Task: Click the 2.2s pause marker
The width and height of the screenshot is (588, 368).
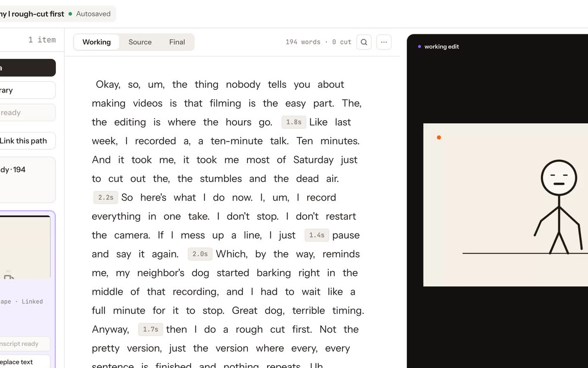Action: [x=106, y=198]
